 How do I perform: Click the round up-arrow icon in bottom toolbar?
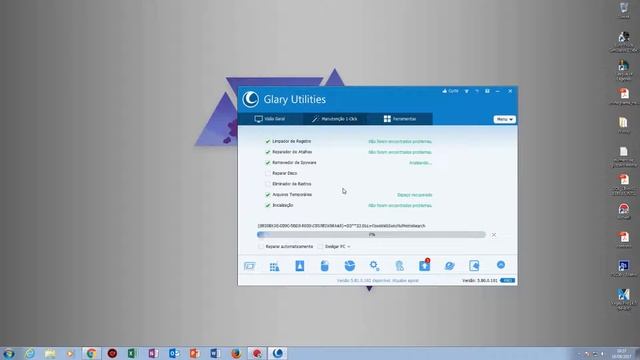click(501, 265)
